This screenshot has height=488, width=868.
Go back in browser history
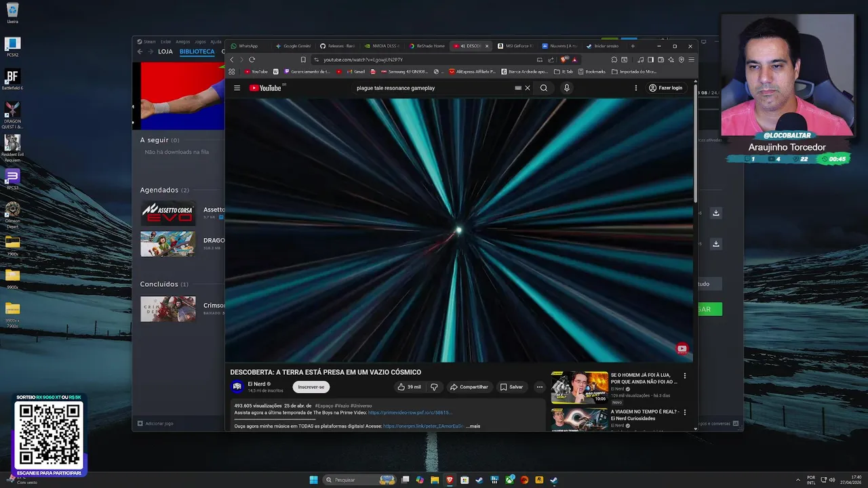232,60
